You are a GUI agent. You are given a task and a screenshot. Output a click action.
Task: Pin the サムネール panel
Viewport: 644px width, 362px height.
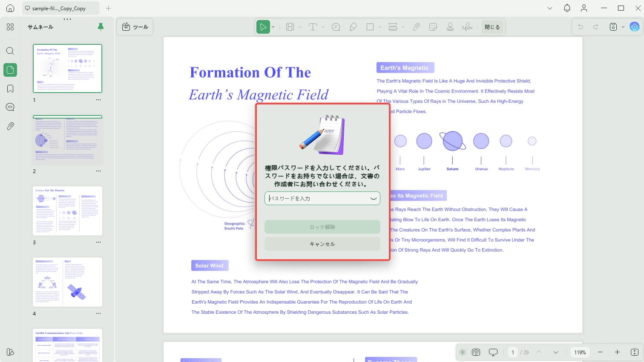[101, 27]
